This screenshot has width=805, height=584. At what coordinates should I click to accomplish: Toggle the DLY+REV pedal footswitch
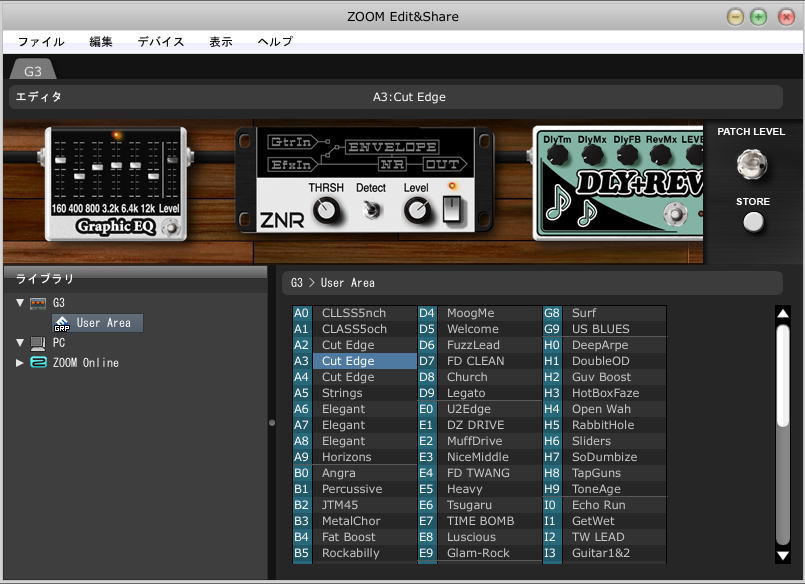click(675, 214)
